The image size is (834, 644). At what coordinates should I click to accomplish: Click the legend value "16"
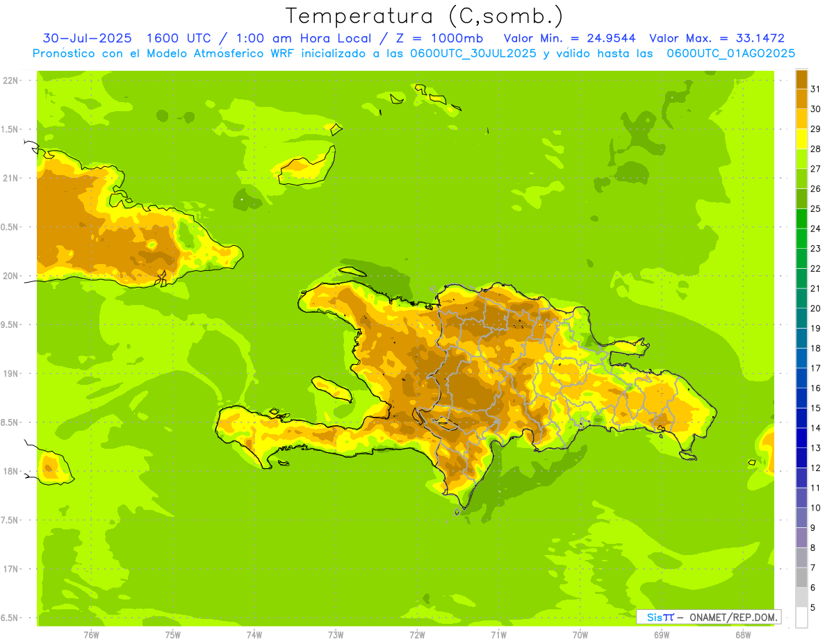pyautogui.click(x=815, y=388)
